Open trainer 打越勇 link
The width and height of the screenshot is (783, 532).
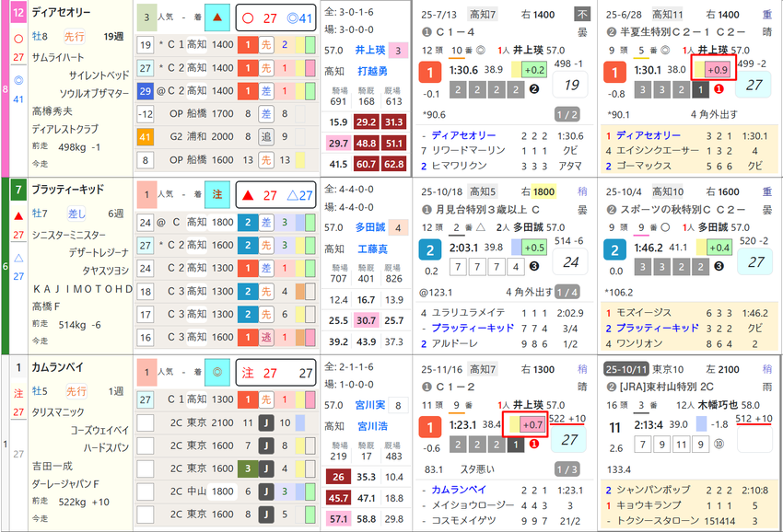[x=372, y=72]
